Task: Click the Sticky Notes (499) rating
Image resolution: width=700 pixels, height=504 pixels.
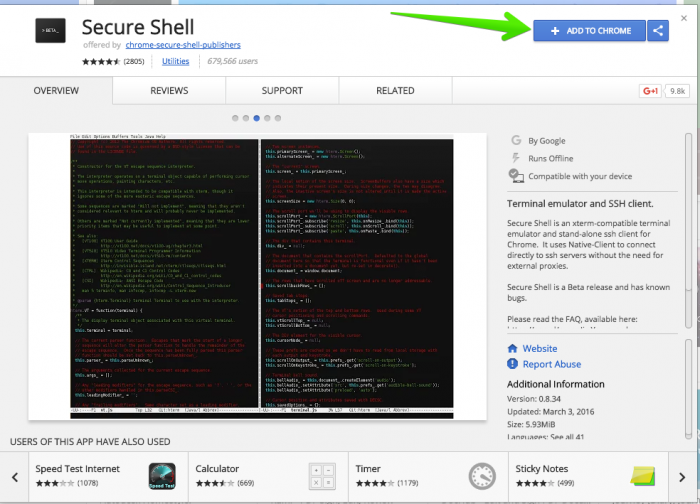Action: pyautogui.click(x=545, y=483)
